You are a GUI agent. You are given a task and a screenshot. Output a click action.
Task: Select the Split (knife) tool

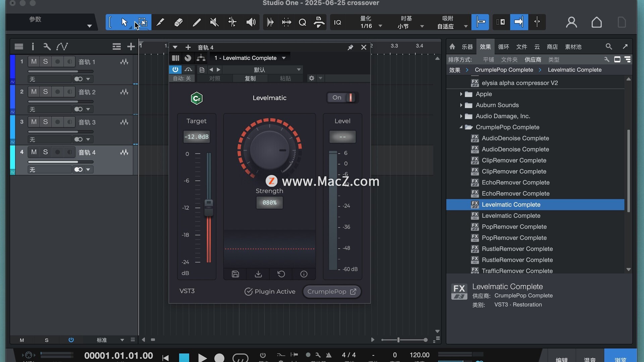pyautogui.click(x=160, y=22)
